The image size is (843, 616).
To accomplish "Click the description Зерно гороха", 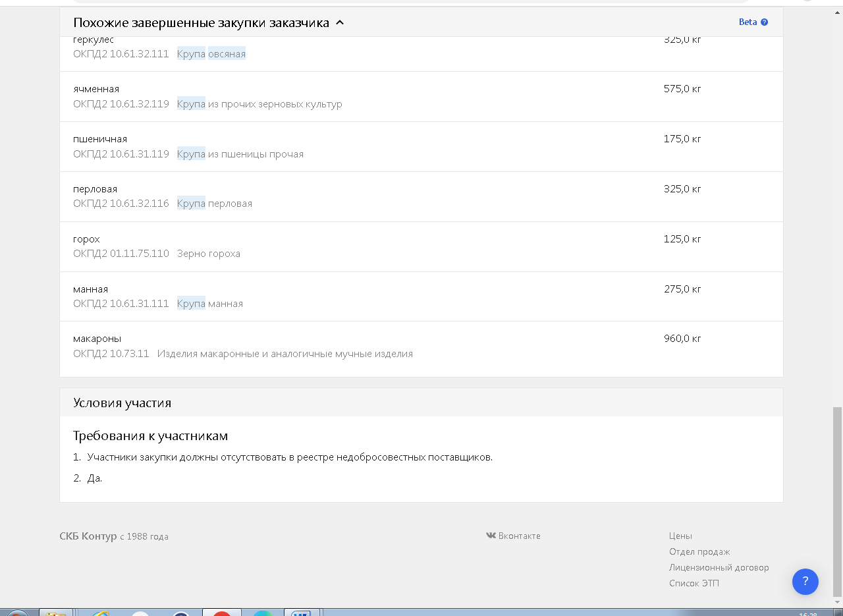I will pyautogui.click(x=209, y=254).
